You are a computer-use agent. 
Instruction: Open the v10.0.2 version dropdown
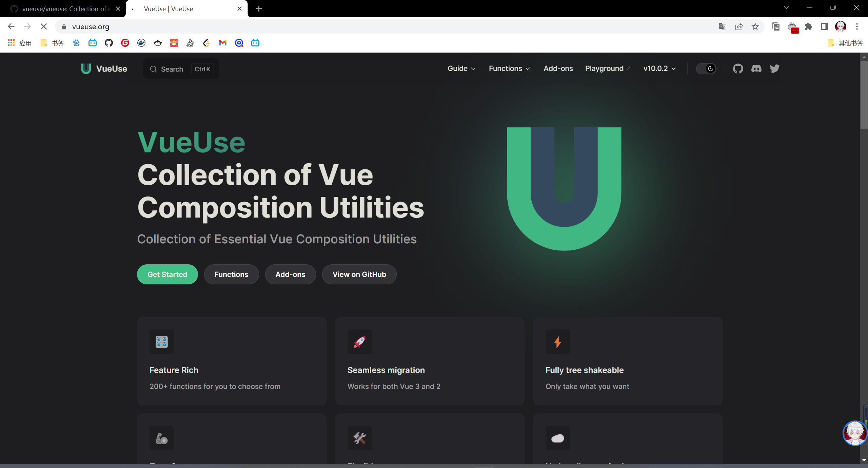[659, 69]
